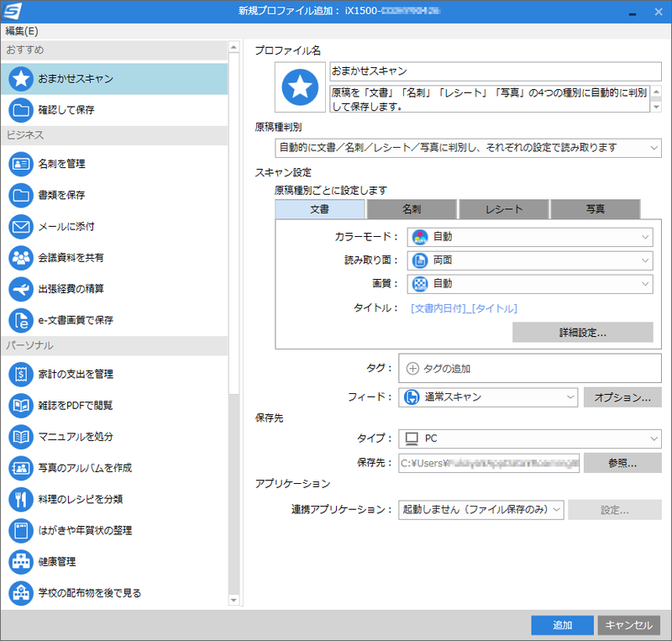
Task: Select the 確認して保存 folder profile
Action: [21, 110]
